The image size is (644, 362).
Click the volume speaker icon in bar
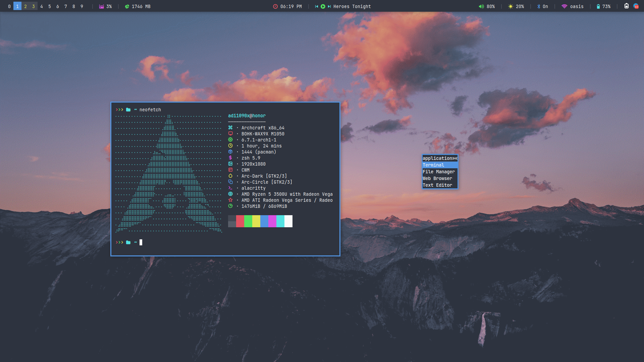point(481,6)
